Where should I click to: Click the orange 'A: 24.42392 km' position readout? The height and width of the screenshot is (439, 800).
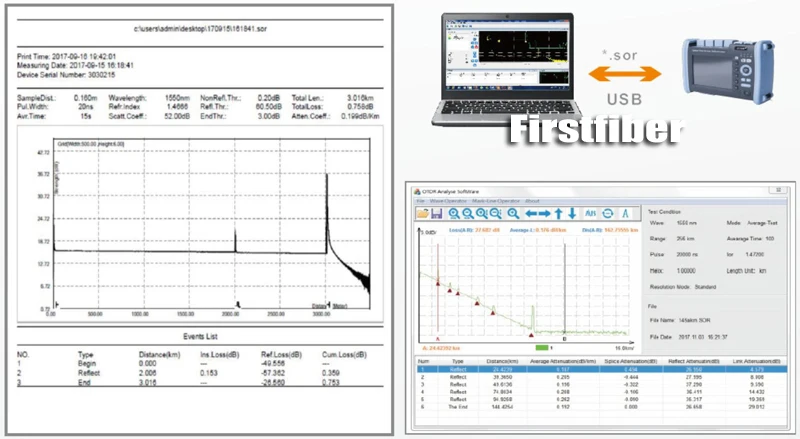(x=441, y=348)
